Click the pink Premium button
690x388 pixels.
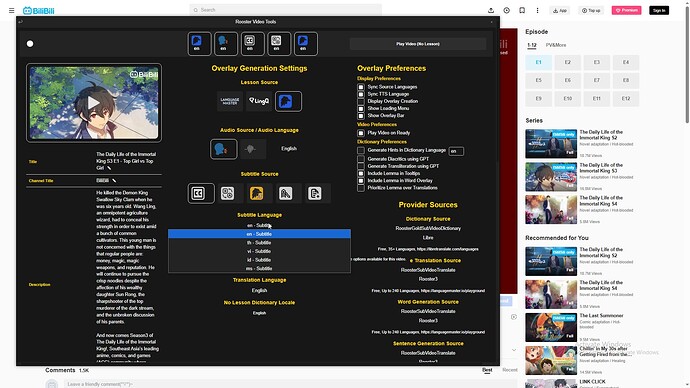click(x=626, y=10)
